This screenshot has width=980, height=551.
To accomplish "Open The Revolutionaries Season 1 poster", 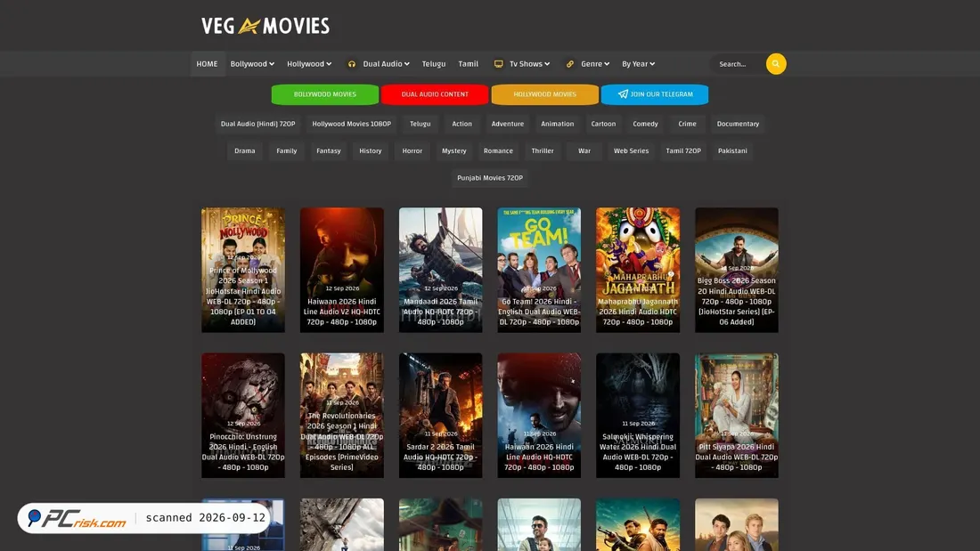I will pos(341,416).
